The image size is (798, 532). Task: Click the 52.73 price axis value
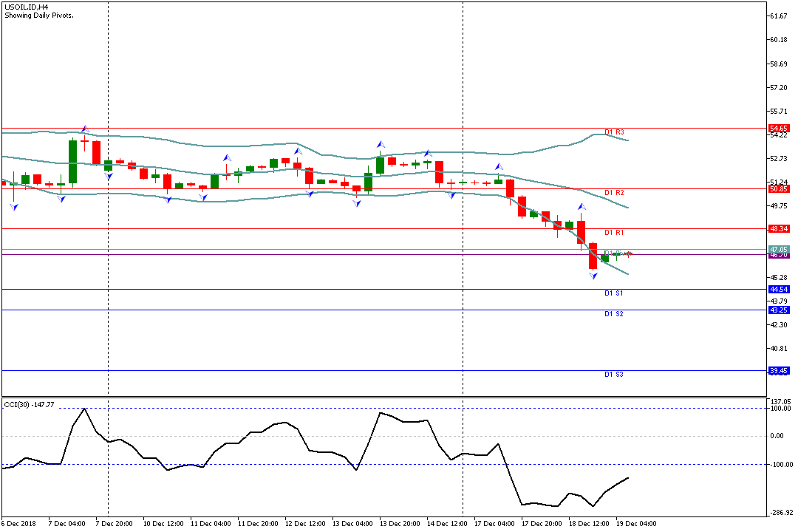pos(779,159)
